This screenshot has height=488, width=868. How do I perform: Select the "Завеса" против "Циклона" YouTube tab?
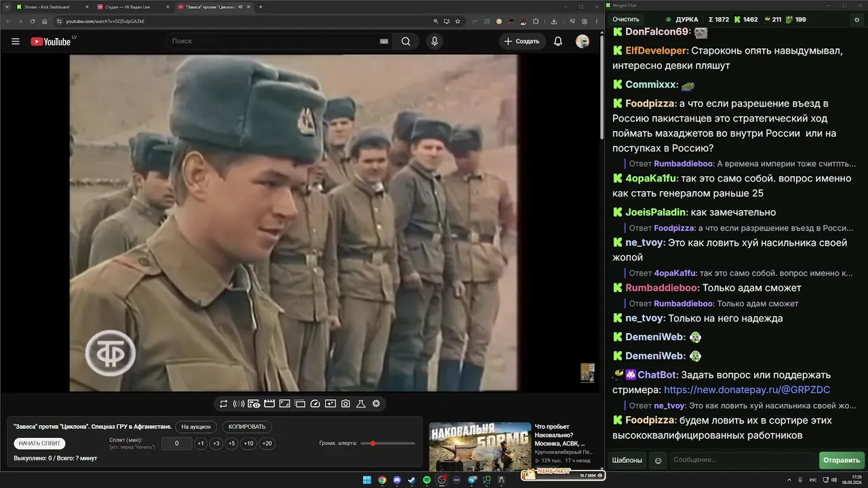click(x=214, y=7)
